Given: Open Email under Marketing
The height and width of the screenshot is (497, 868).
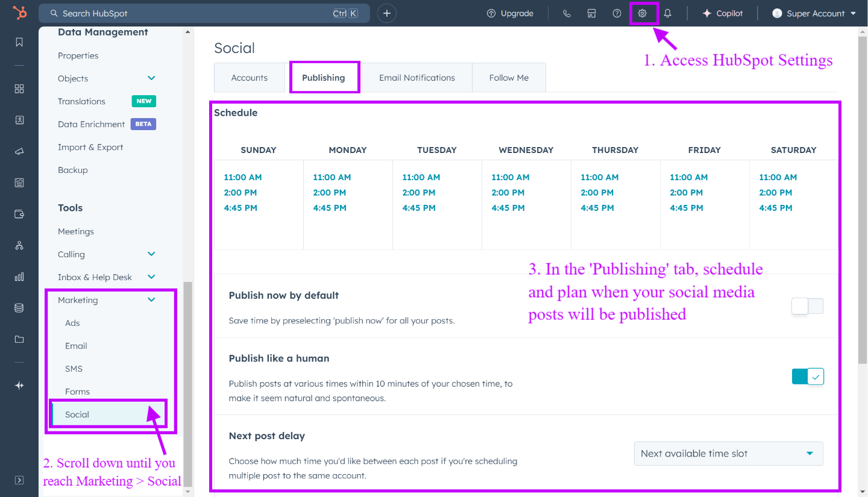Looking at the screenshot, I should [76, 346].
